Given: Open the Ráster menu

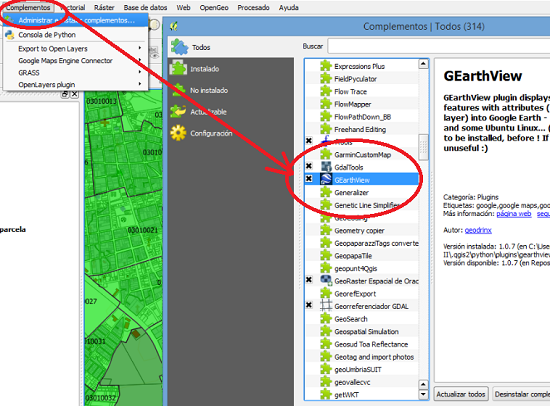Looking at the screenshot, I should click(104, 7).
